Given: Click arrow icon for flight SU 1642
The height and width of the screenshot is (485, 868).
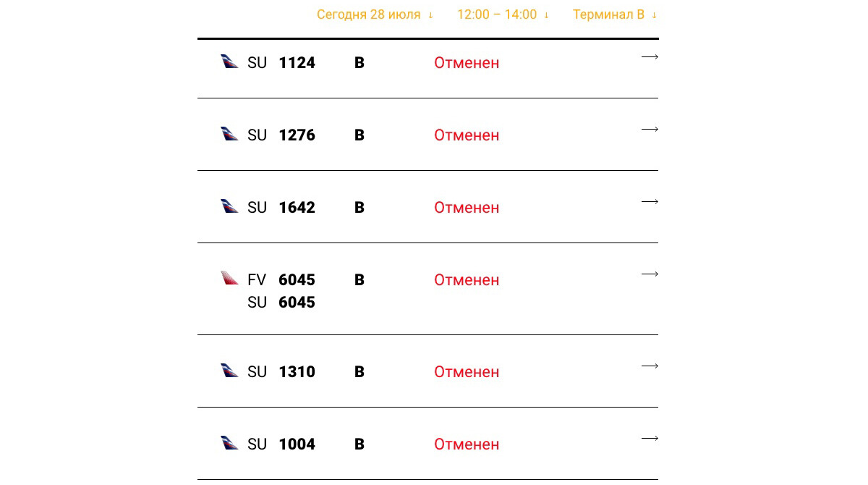Looking at the screenshot, I should point(650,201).
